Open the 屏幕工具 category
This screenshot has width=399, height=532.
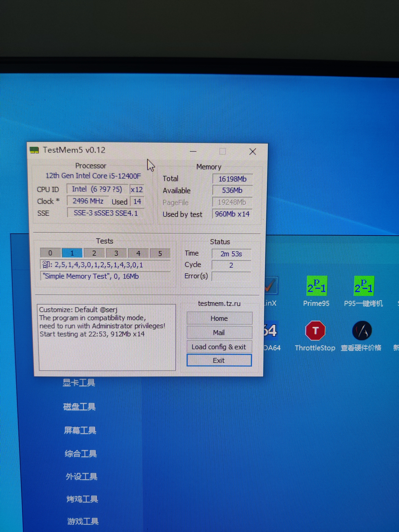[x=80, y=430]
